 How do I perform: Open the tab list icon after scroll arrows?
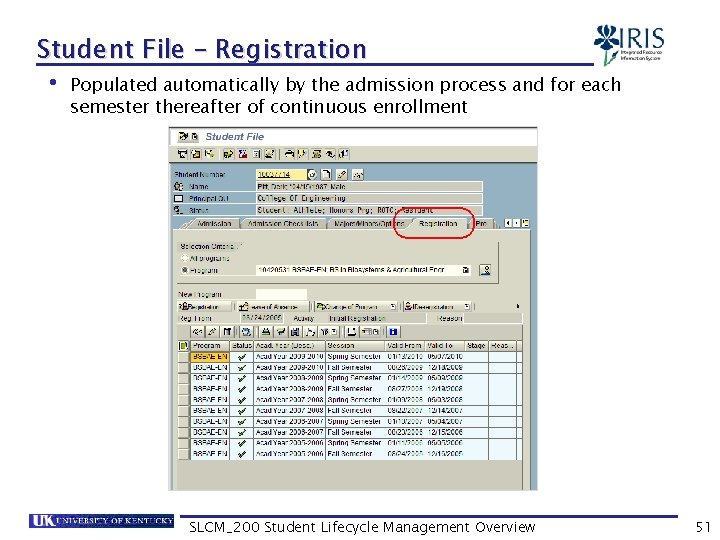coord(525,223)
